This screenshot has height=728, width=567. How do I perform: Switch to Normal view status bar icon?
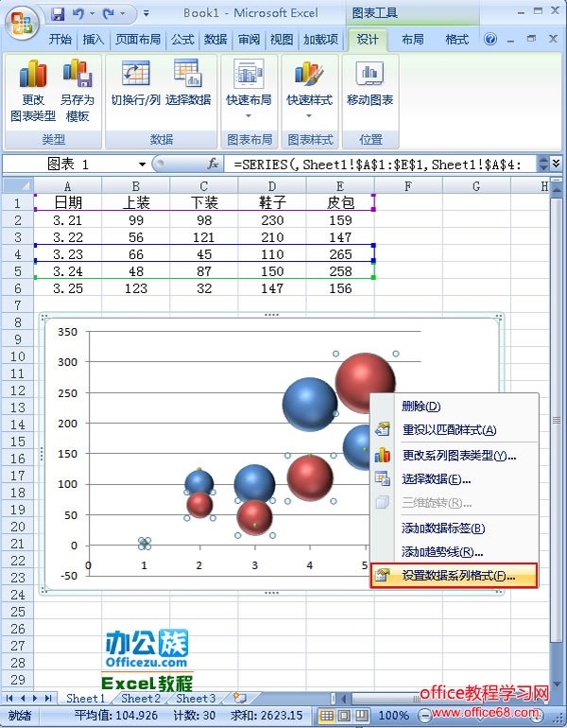pos(327,716)
